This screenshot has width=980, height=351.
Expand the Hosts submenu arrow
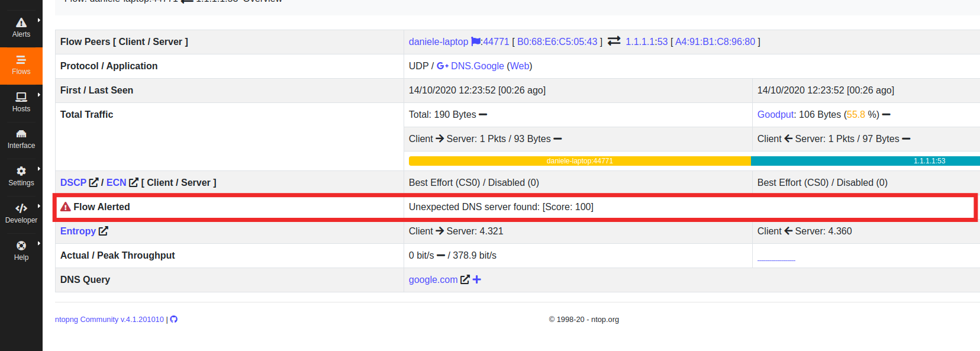[39, 95]
